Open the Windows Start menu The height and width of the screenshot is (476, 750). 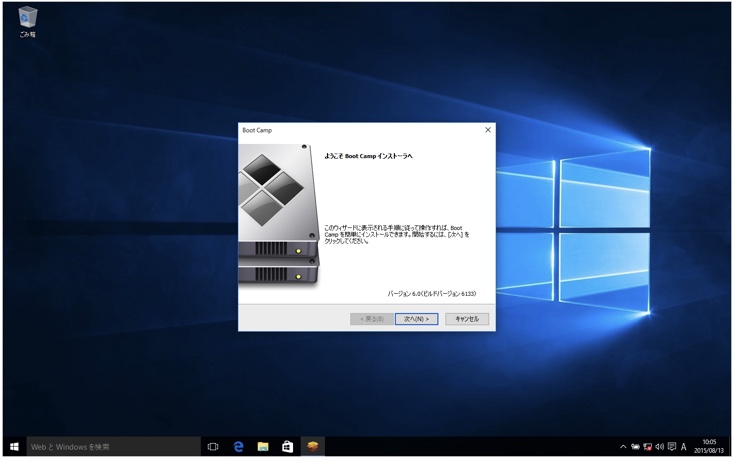(x=14, y=447)
